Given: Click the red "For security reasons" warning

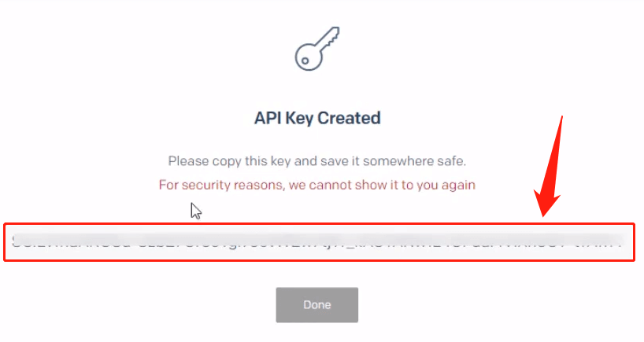Looking at the screenshot, I should [x=317, y=185].
